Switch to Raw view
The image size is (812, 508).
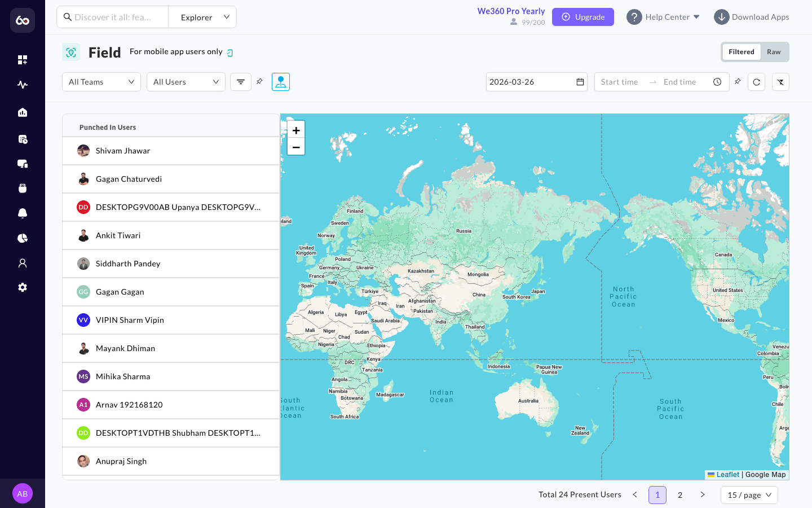click(774, 52)
